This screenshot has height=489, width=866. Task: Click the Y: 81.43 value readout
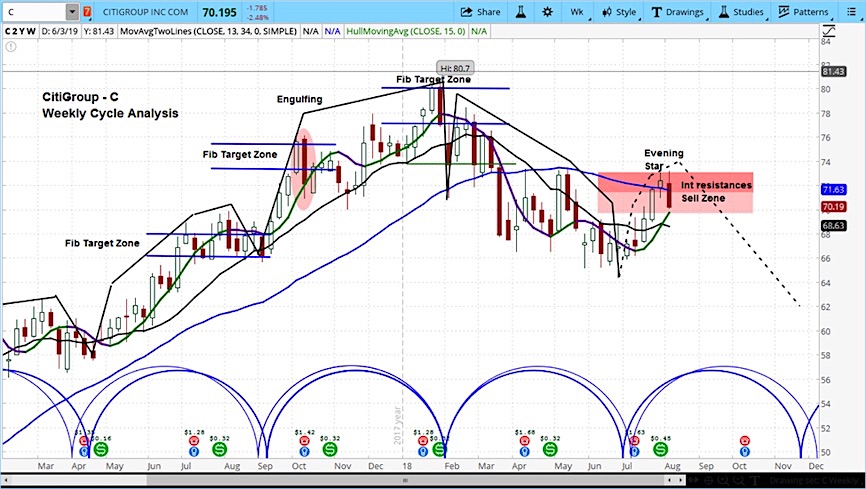(x=99, y=31)
